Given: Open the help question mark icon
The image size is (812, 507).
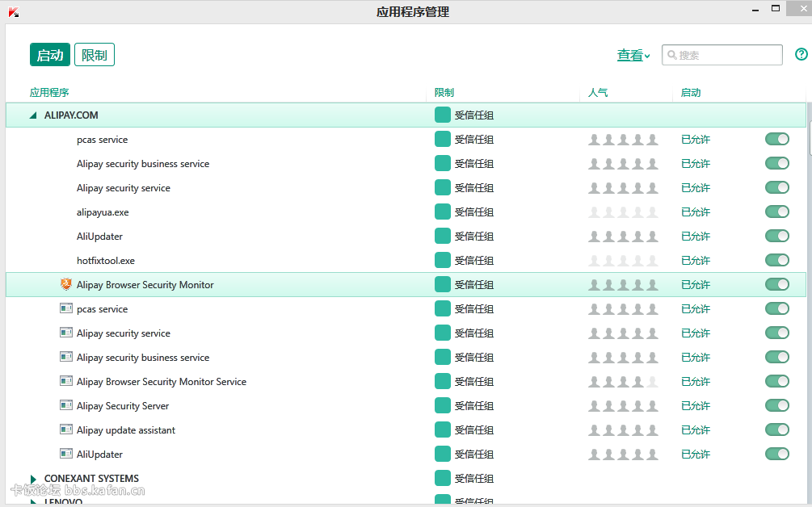Looking at the screenshot, I should (x=801, y=54).
